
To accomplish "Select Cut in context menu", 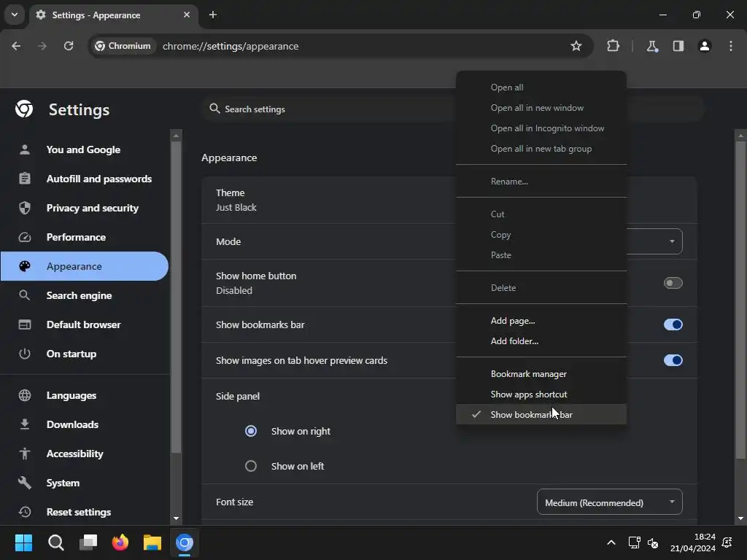I will pyautogui.click(x=541, y=214).
